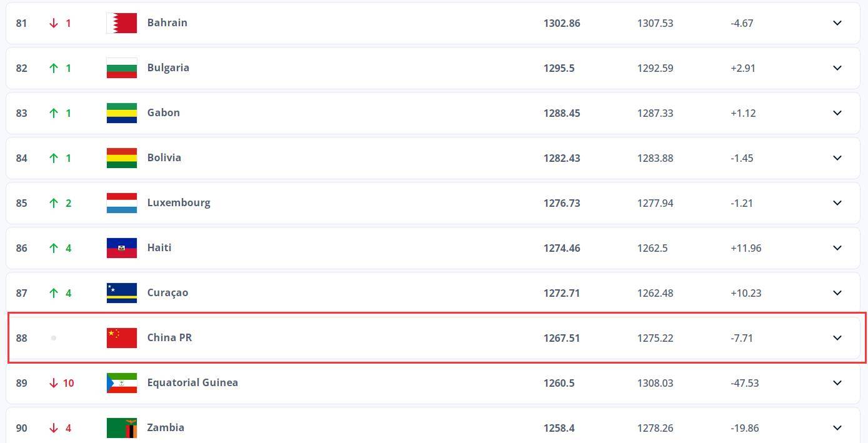Open the Bulgaria team name link
This screenshot has height=443, width=868.
click(168, 68)
